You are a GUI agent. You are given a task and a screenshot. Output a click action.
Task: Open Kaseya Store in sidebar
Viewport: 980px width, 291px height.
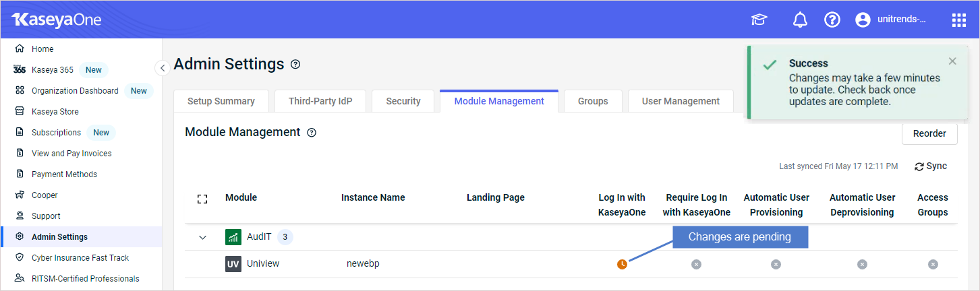click(x=55, y=112)
